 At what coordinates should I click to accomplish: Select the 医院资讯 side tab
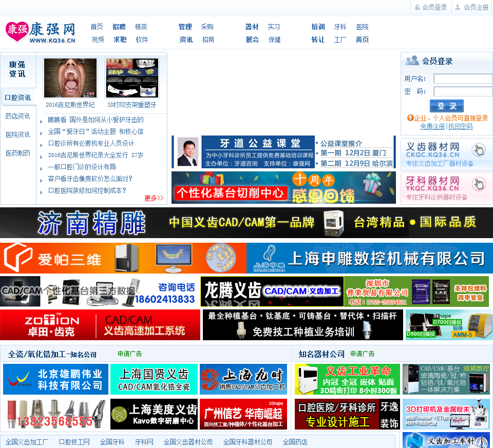(x=17, y=135)
